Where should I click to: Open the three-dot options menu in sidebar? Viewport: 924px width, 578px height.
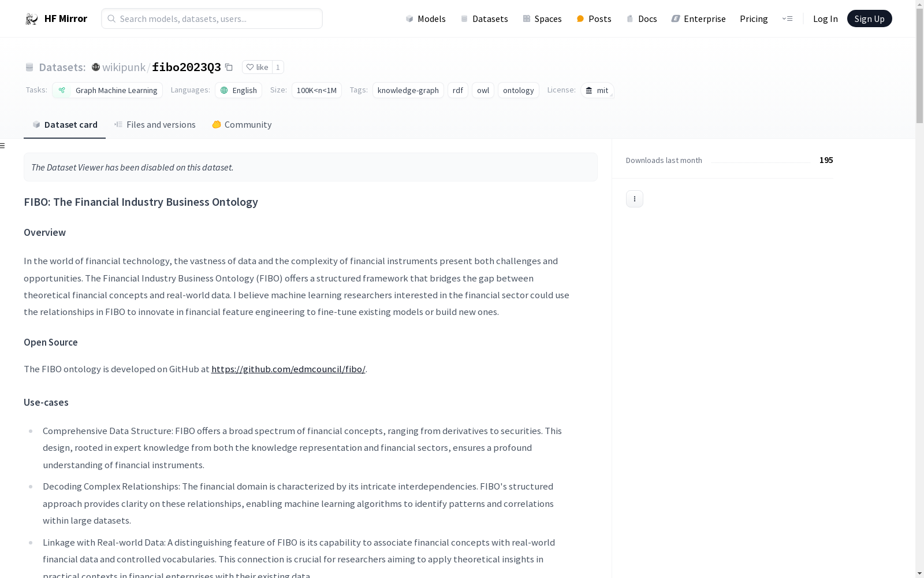click(x=635, y=199)
